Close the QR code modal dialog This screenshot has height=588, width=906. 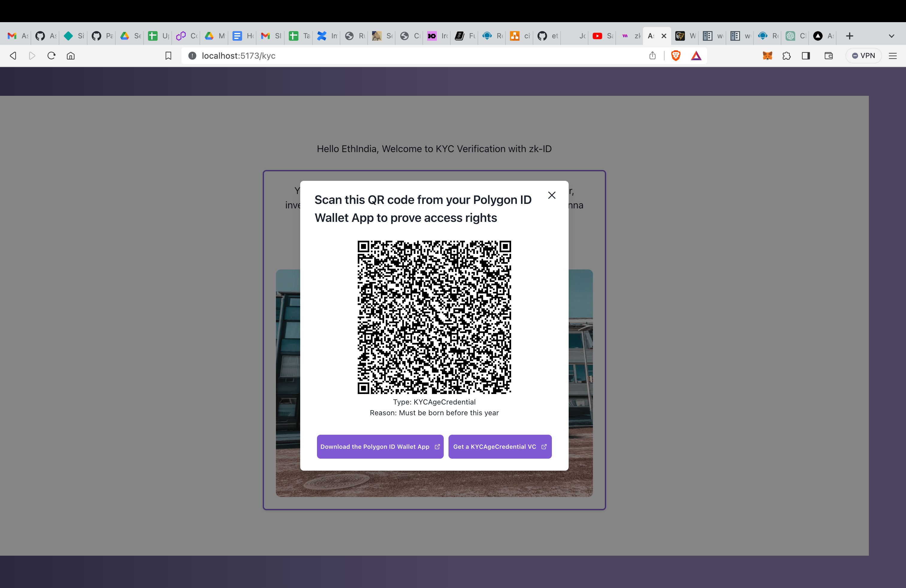pyautogui.click(x=552, y=195)
